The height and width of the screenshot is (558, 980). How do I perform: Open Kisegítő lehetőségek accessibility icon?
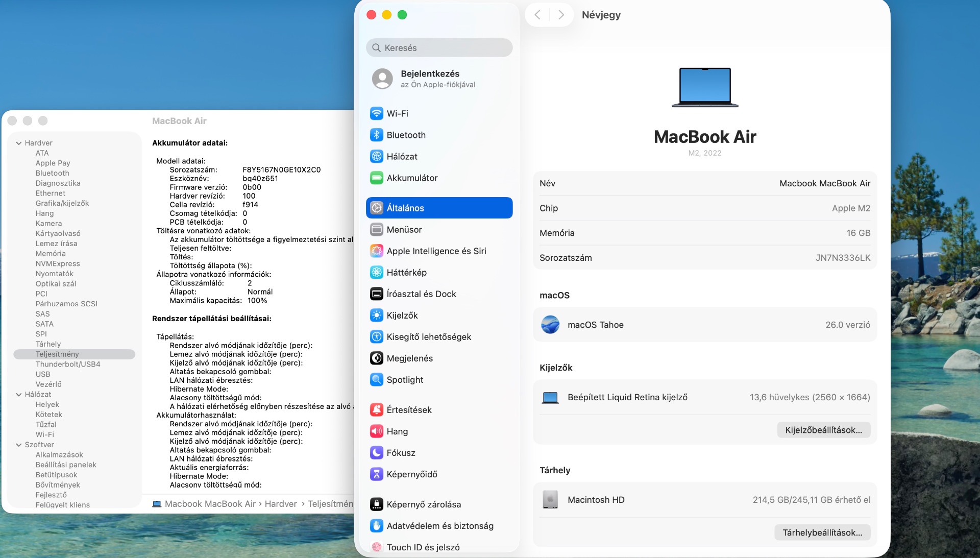[x=377, y=336]
